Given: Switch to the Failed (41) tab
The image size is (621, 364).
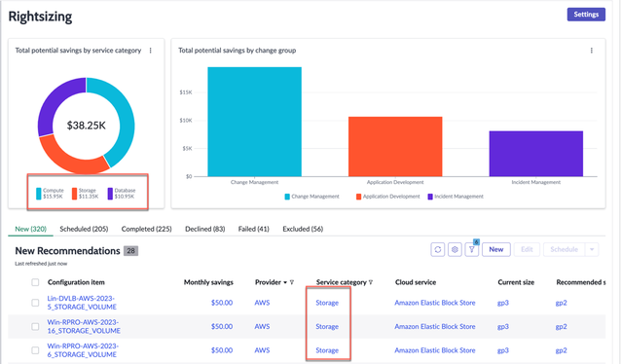Looking at the screenshot, I should coord(253,229).
